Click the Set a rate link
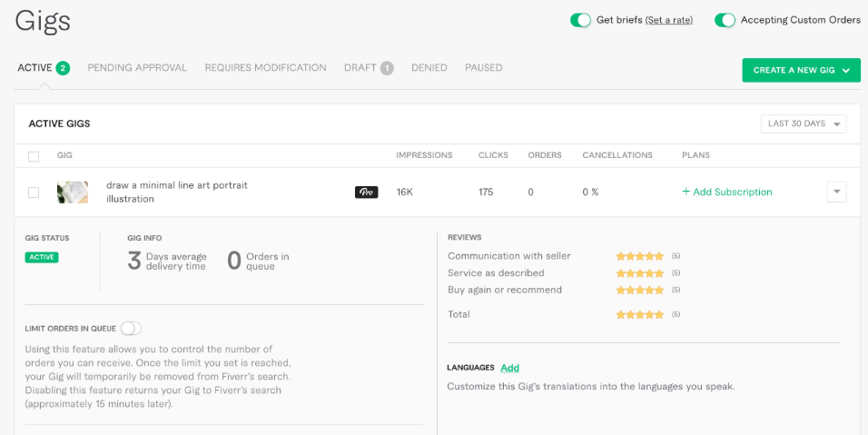Screen dimensions: 868x435 (669, 20)
